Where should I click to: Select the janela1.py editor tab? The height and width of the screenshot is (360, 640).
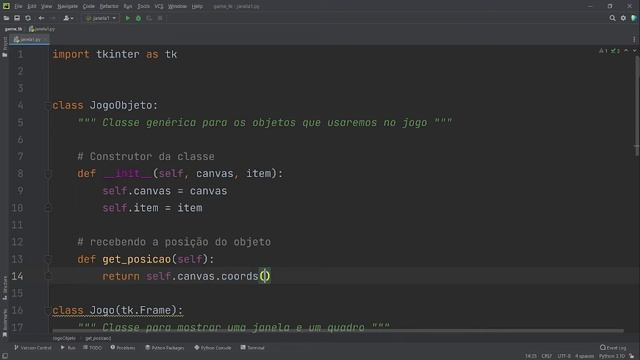(29, 40)
